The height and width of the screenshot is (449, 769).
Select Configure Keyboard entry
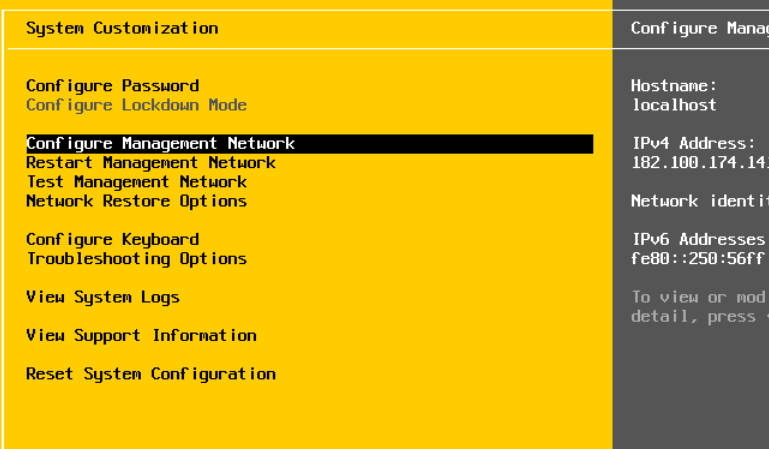click(112, 240)
